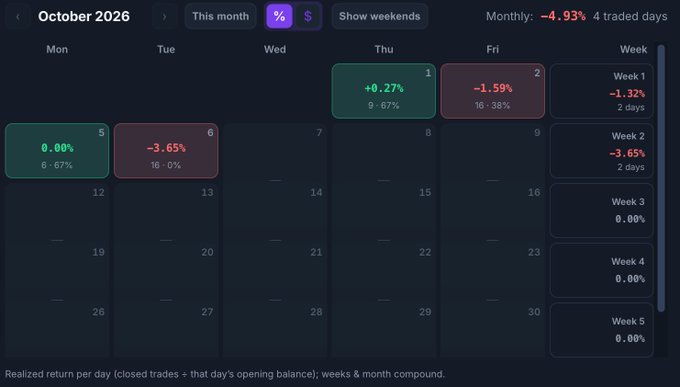Toggle Show weekends
This screenshot has width=680, height=387.
[379, 16]
